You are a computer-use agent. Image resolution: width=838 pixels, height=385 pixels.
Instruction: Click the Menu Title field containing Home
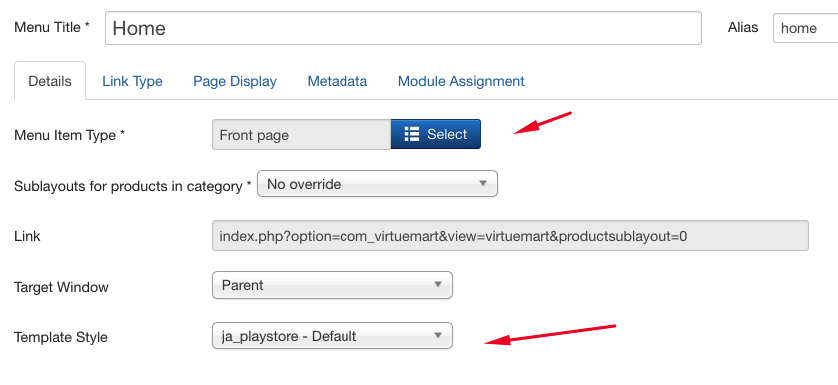(403, 28)
